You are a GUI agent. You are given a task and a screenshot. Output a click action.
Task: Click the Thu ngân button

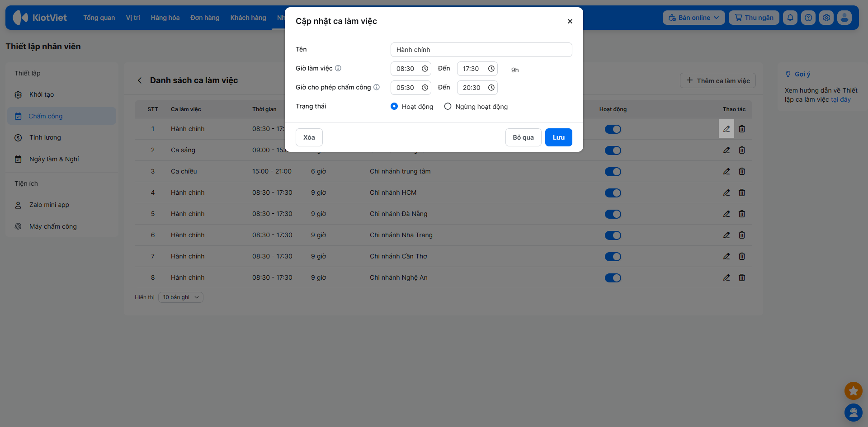[x=754, y=18]
